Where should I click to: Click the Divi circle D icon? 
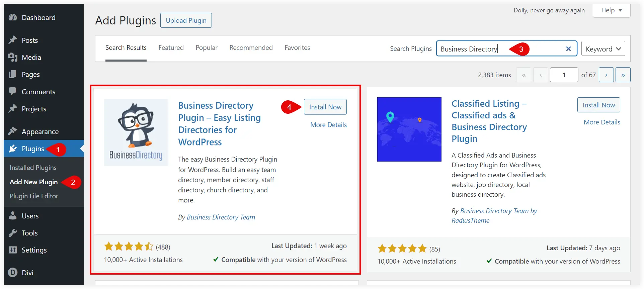(13, 273)
